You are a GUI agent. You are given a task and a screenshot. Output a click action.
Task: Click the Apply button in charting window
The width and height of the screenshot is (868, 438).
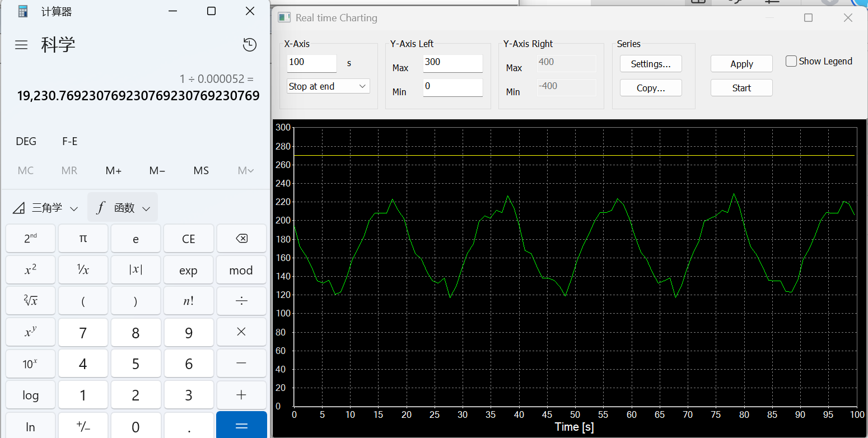pyautogui.click(x=741, y=64)
